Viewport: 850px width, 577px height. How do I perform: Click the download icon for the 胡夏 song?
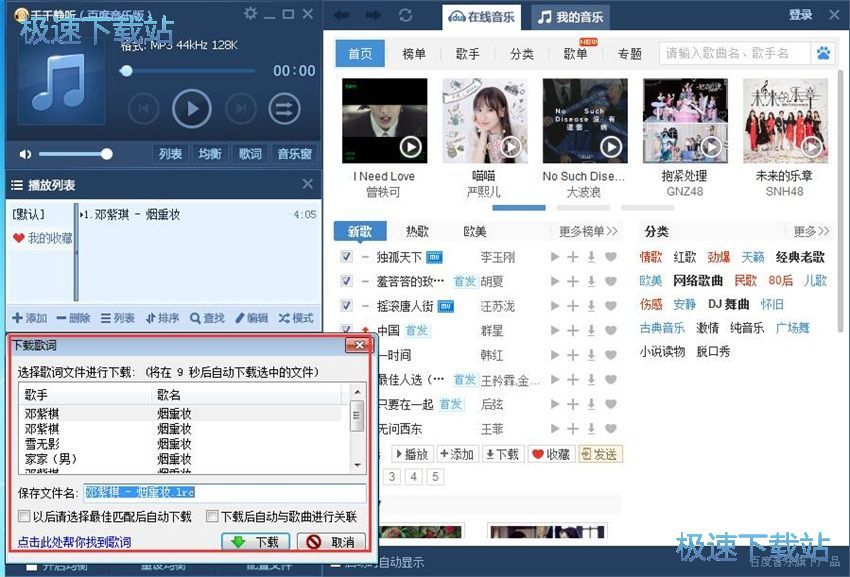(x=591, y=281)
